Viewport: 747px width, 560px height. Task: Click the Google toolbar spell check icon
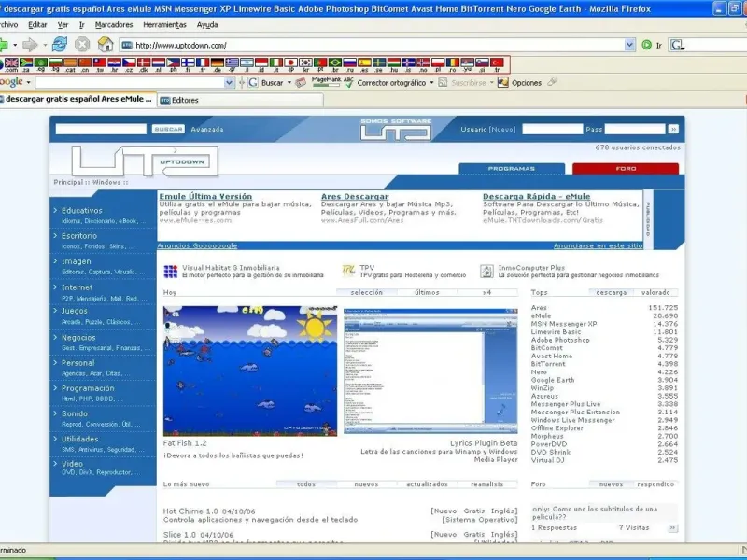(x=348, y=82)
